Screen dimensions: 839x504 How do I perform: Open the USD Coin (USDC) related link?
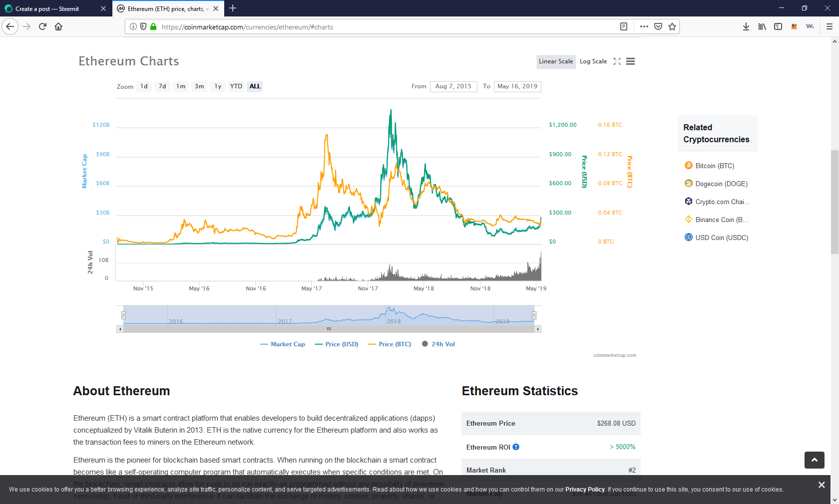722,238
